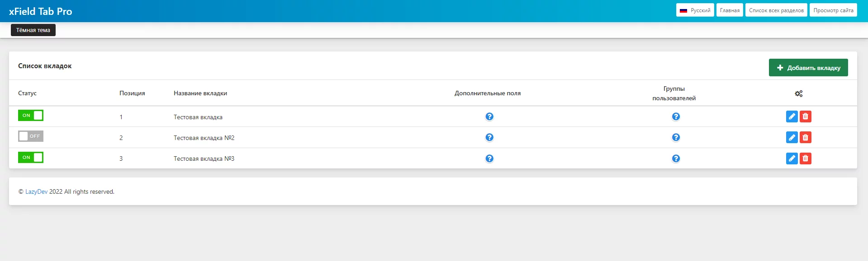Show additional fields help icon for row 1
The width and height of the screenshot is (868, 261).
point(489,117)
